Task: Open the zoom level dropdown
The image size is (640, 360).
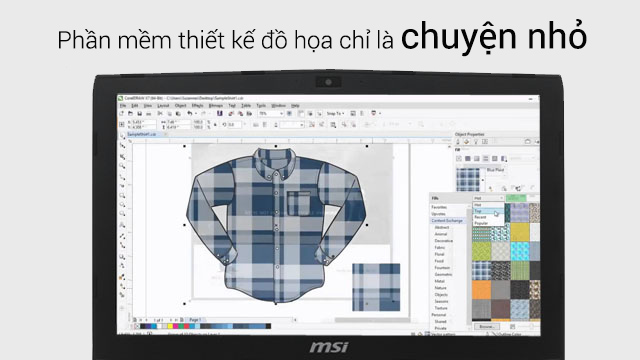Action: (x=271, y=113)
